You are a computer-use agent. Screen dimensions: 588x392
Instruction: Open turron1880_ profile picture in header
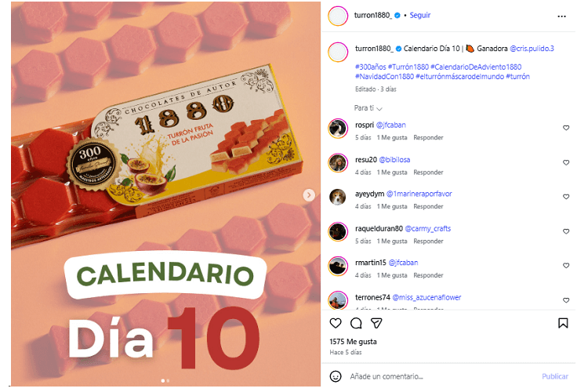[338, 16]
